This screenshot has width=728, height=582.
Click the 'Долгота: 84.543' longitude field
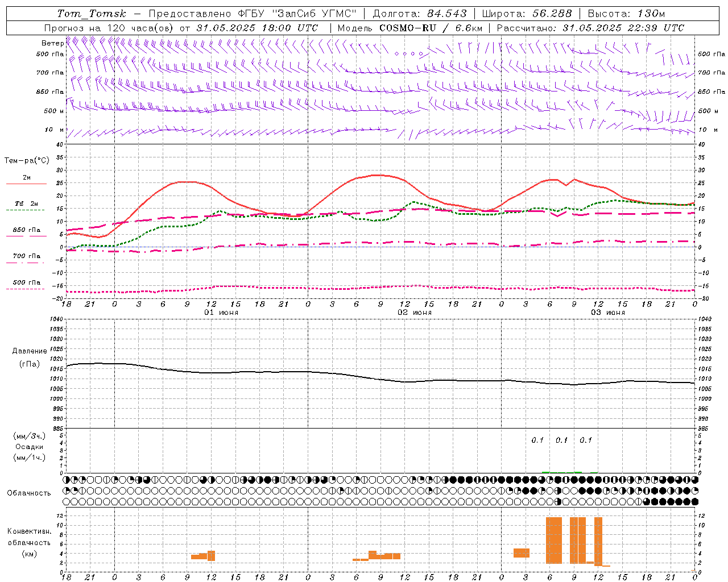pyautogui.click(x=420, y=14)
